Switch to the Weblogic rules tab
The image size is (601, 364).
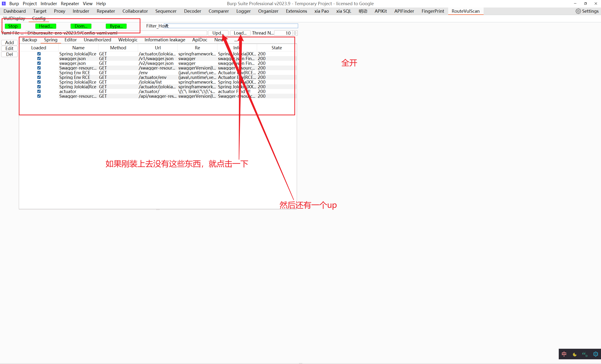(128, 40)
